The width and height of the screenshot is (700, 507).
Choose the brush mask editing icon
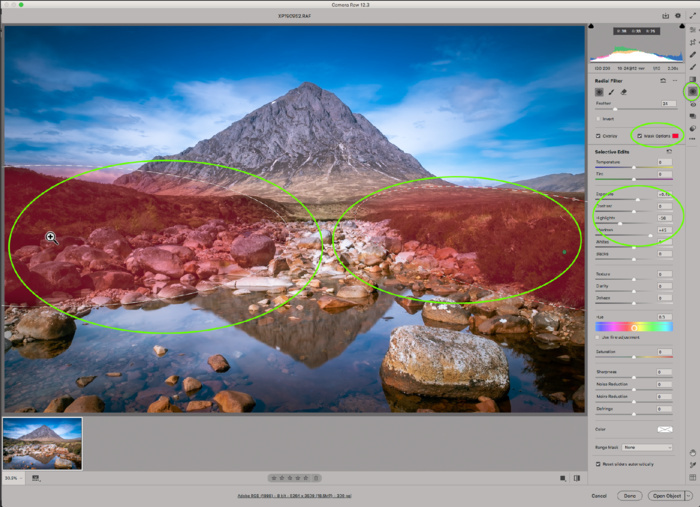pos(612,91)
